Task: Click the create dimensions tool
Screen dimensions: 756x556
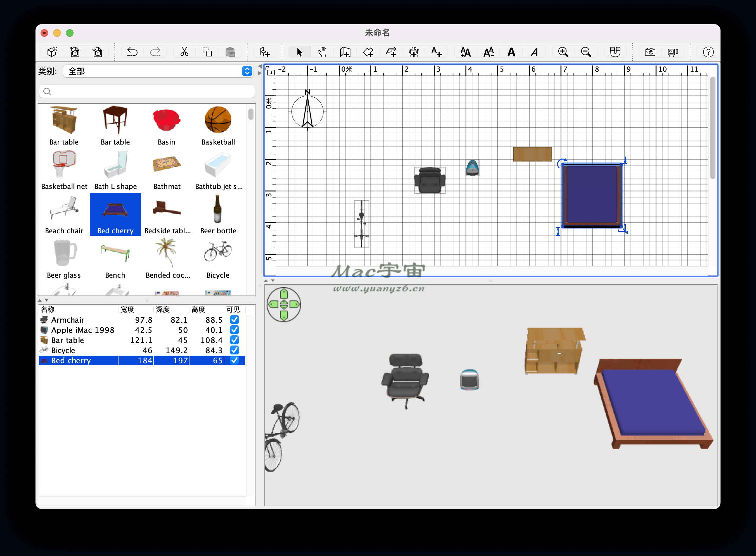Action: click(413, 52)
